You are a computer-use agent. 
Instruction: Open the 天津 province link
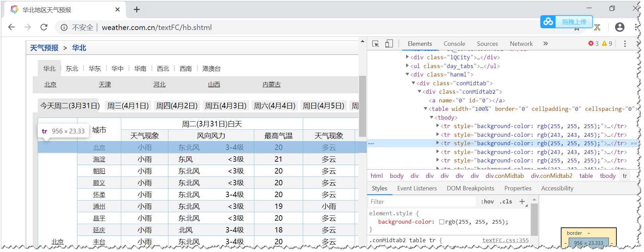[105, 85]
